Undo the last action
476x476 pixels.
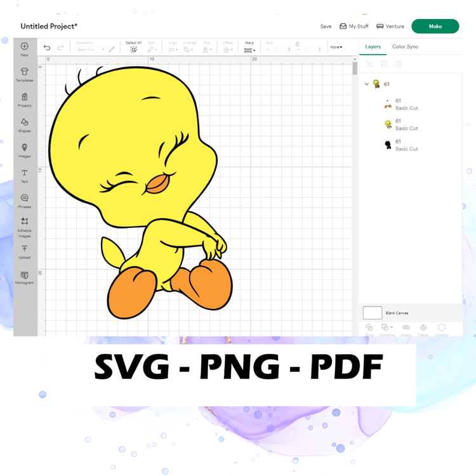[47, 48]
